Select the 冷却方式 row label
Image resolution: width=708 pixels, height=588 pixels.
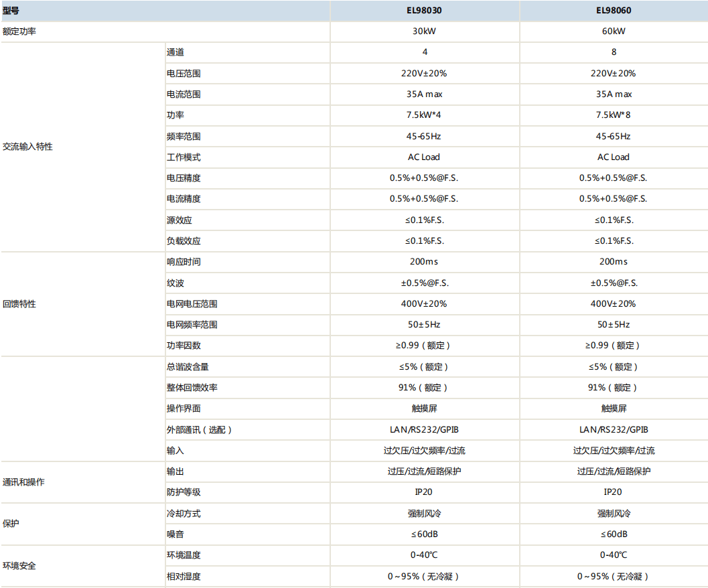tap(184, 514)
